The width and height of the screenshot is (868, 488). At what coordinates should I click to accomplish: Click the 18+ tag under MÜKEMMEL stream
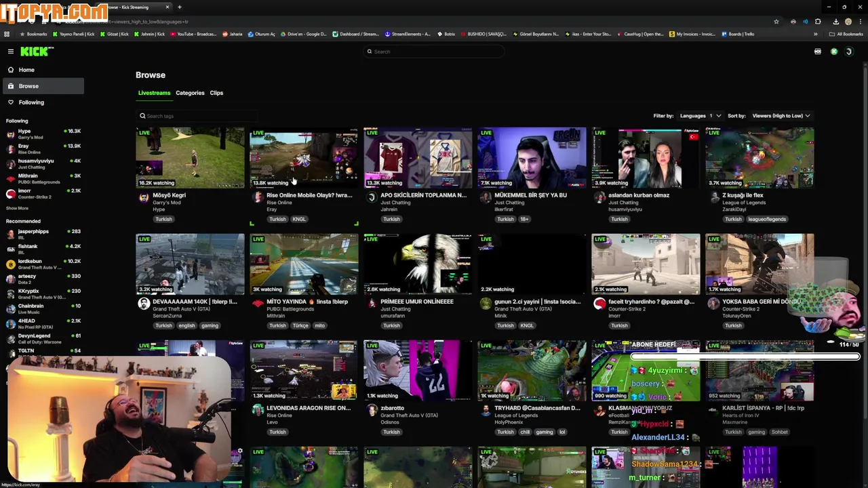pyautogui.click(x=524, y=219)
